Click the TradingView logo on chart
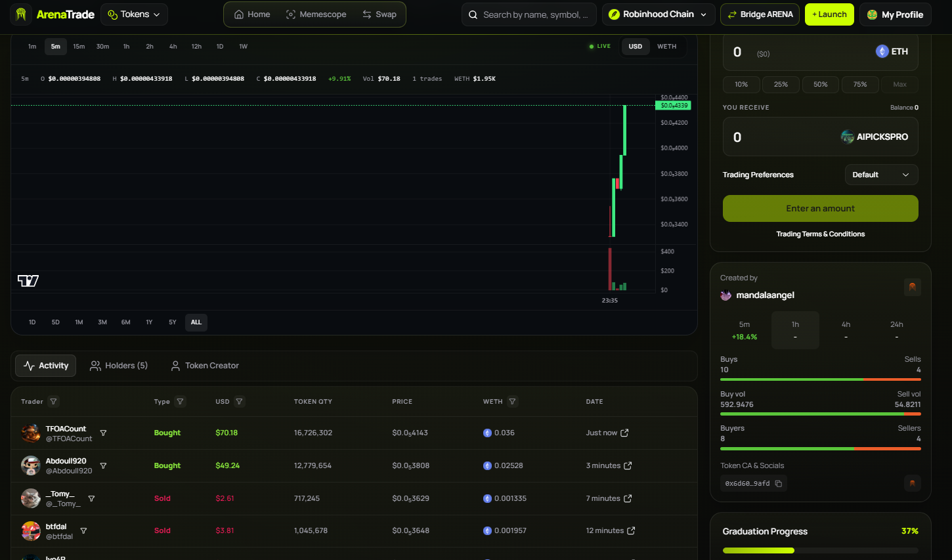Viewport: 952px width, 560px height. [x=28, y=281]
